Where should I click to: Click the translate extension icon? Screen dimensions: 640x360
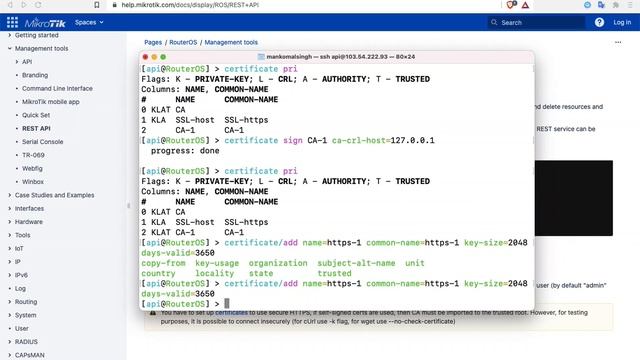click(x=601, y=5)
